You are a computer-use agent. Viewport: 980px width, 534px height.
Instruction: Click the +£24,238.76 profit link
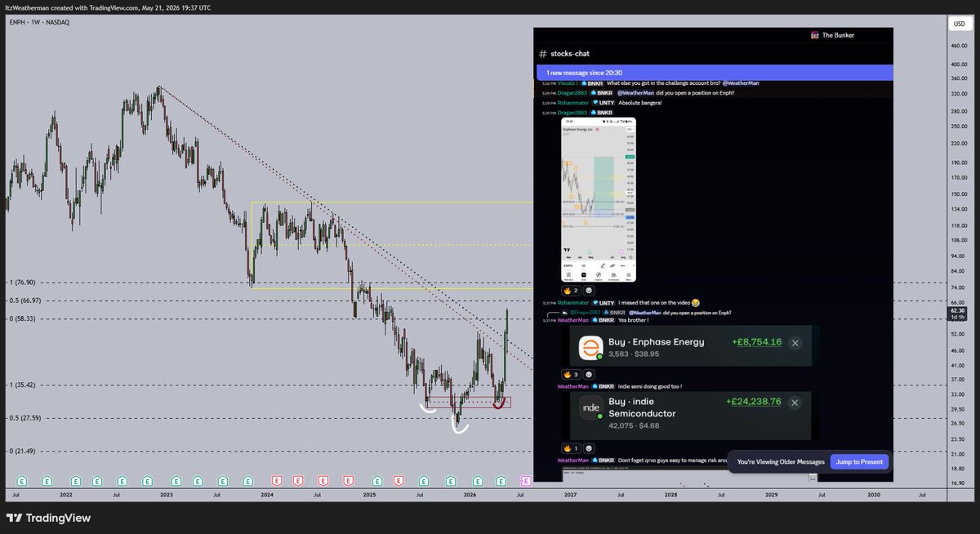[754, 402]
